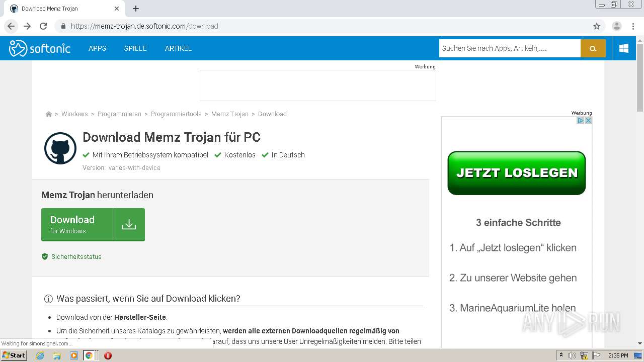The image size is (644, 362).
Task: Open the Sicherheitsstatus link
Action: pyautogui.click(x=76, y=256)
